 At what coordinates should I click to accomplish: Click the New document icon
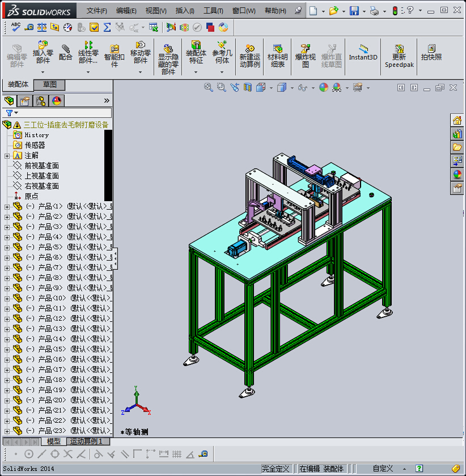(313, 11)
